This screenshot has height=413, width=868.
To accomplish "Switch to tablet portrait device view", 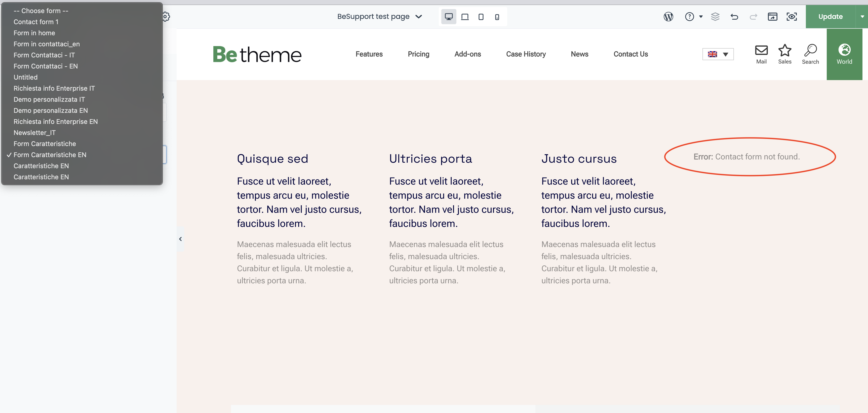I will coord(481,17).
